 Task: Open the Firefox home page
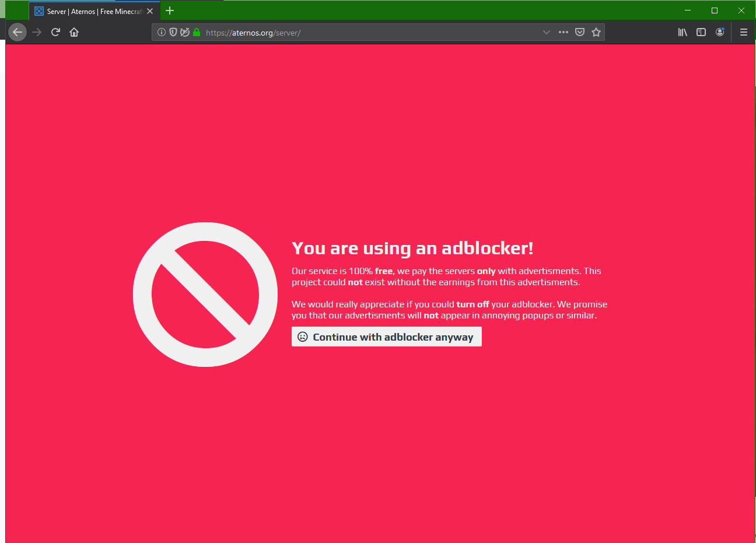point(74,32)
